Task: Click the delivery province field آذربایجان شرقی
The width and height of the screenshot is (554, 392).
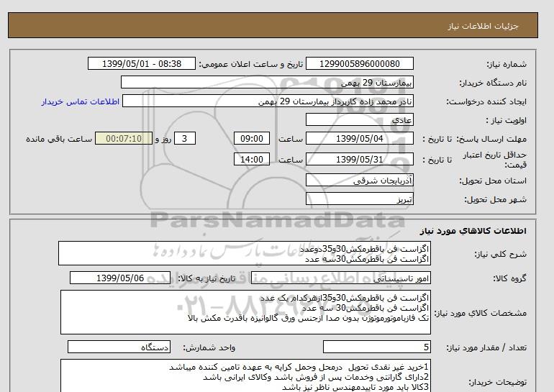Action: tap(359, 180)
